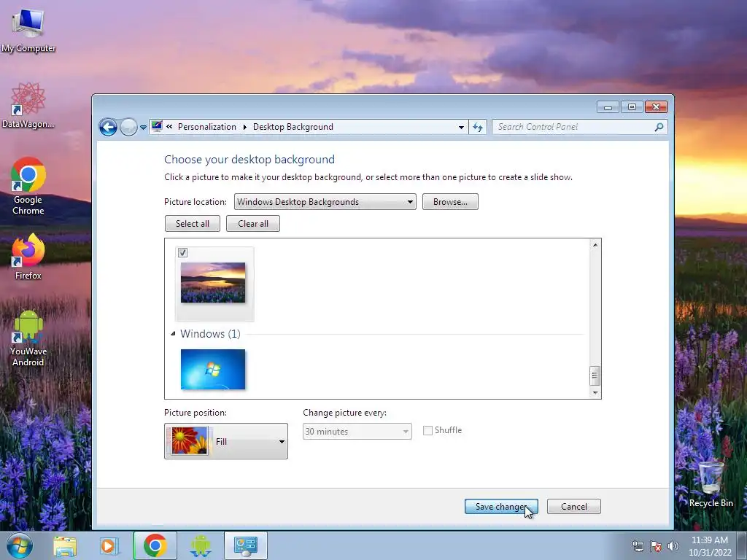Select the blue Windows logo wallpaper
Viewport: 747px width, 560px height.
click(213, 370)
